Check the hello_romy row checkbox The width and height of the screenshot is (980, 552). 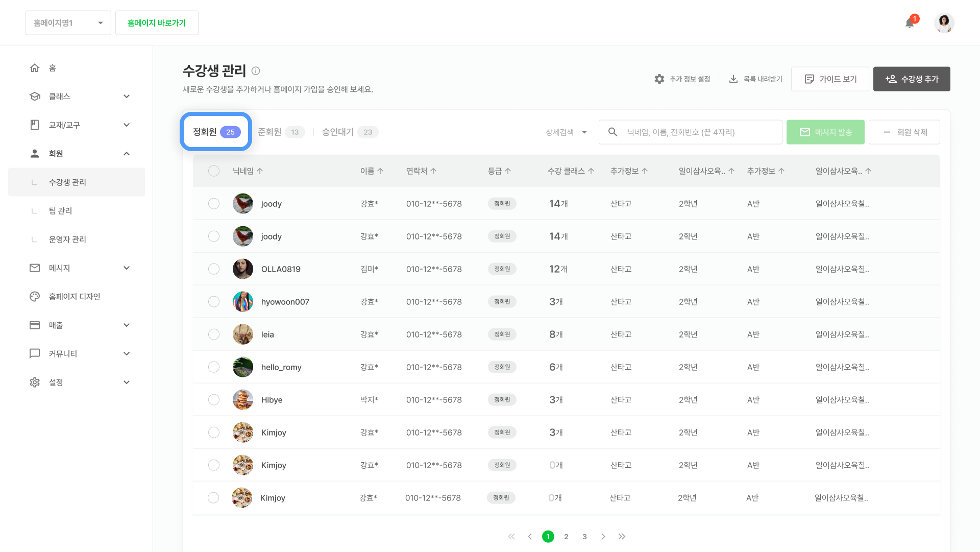pos(214,367)
